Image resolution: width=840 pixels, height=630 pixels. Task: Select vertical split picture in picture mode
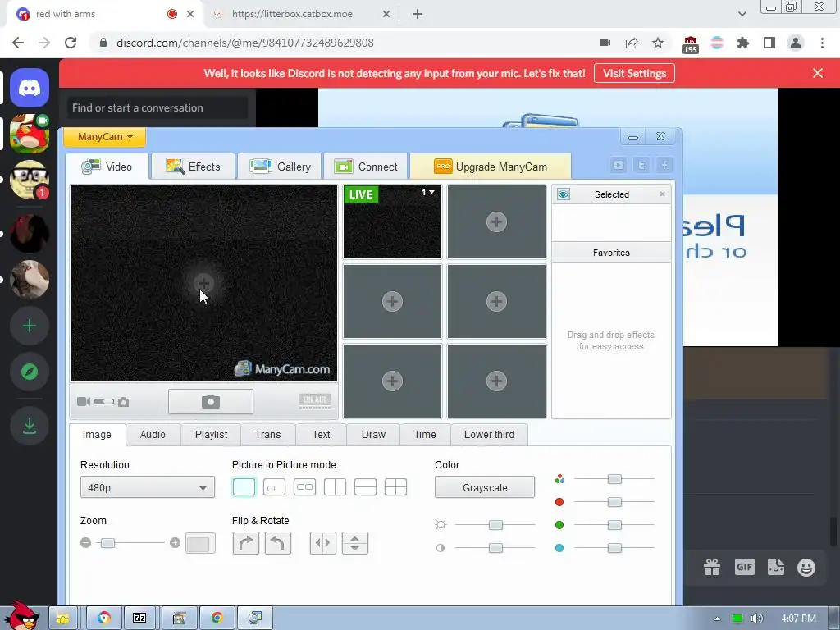335,487
